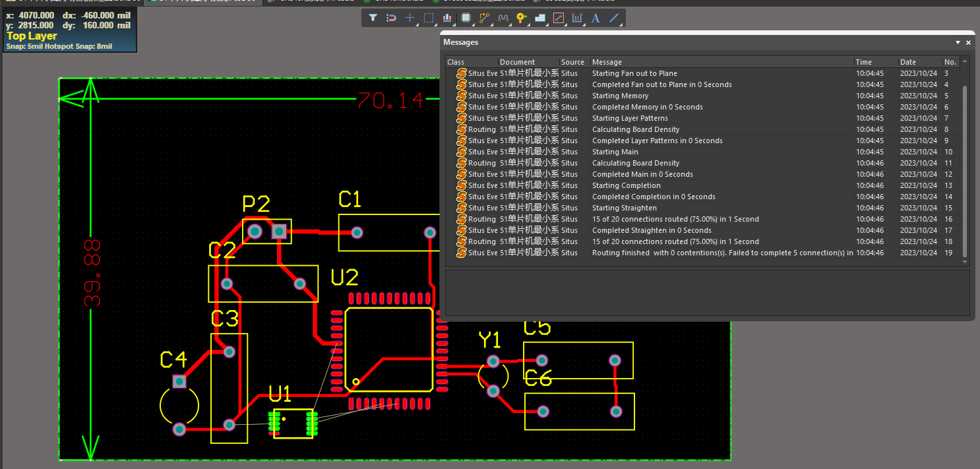Select the 'Completed Straighten in 0 Seconds' row
The width and height of the screenshot is (980, 469).
[703, 230]
